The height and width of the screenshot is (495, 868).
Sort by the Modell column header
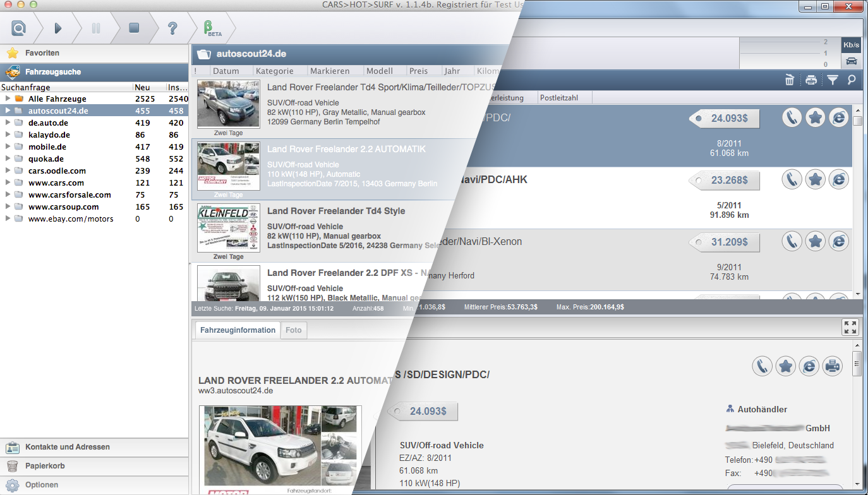[x=385, y=71]
